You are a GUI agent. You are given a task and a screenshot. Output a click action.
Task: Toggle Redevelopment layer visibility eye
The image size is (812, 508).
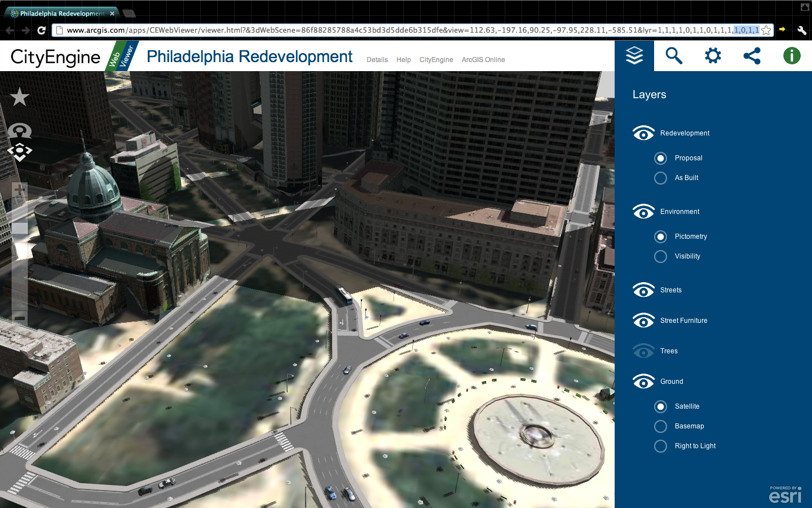[x=643, y=133]
